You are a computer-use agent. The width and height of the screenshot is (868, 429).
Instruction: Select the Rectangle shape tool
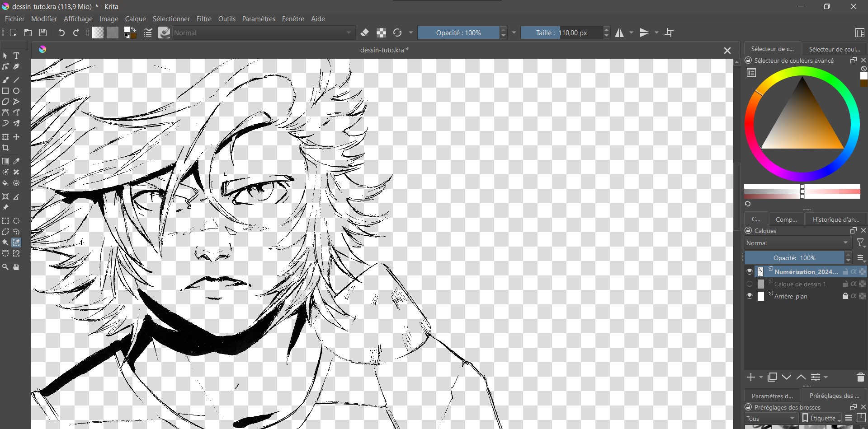coord(5,91)
